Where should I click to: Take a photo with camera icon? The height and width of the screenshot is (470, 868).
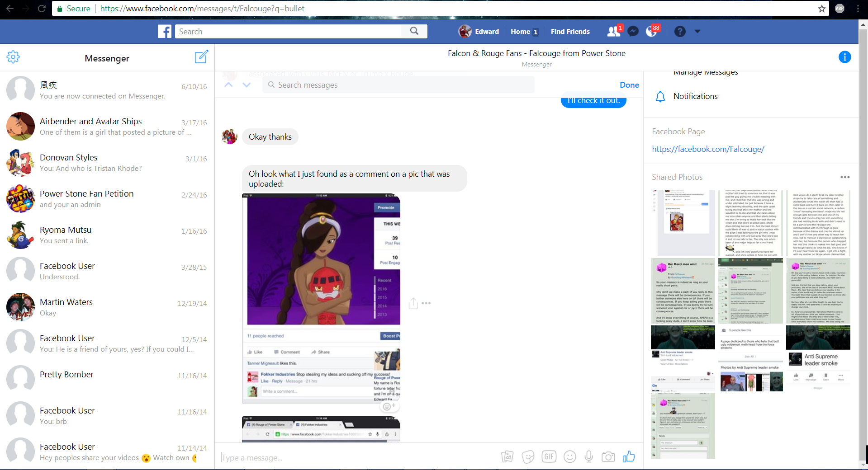point(608,457)
